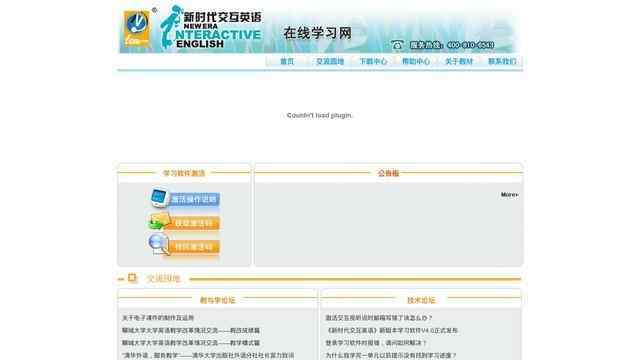Screen dimensions: 640x360
Task: Open the 帮助中心 help center nav item
Action: point(416,61)
